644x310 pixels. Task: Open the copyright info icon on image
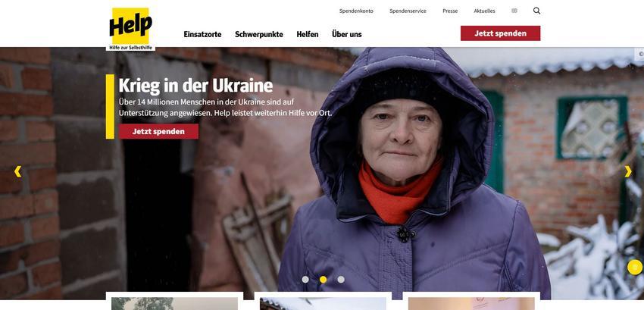(x=640, y=54)
